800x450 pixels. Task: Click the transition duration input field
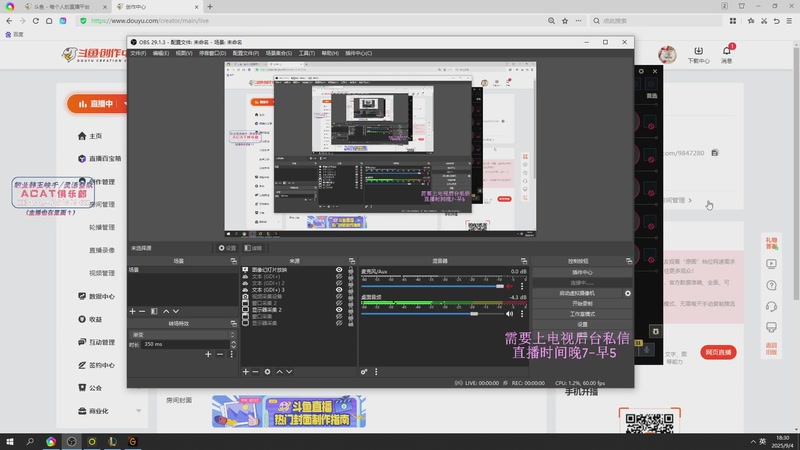185,344
